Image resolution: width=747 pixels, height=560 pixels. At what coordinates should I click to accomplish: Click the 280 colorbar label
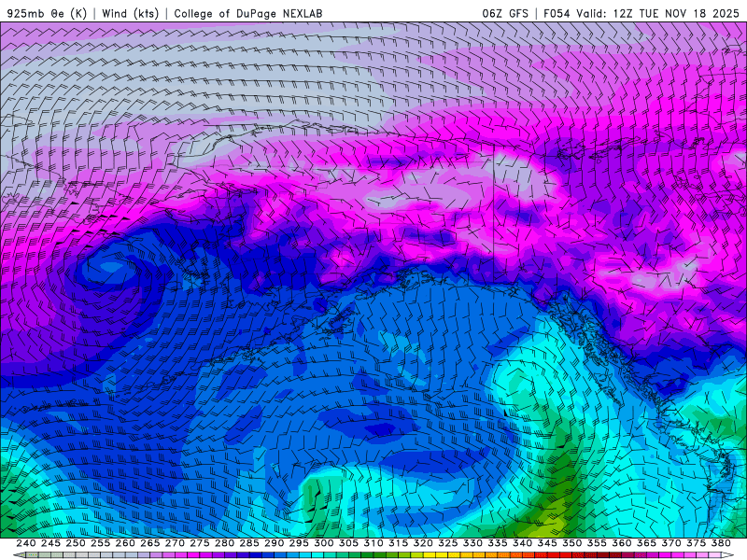[224, 543]
